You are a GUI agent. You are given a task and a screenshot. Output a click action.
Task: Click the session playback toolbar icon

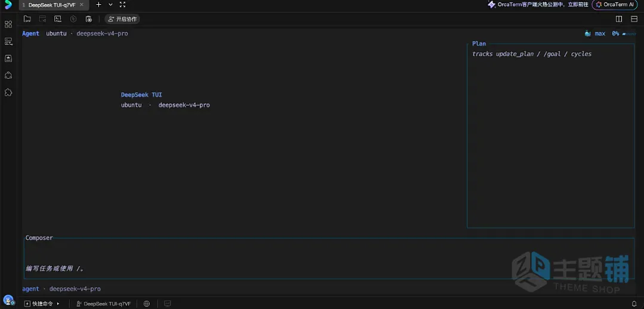43,19
